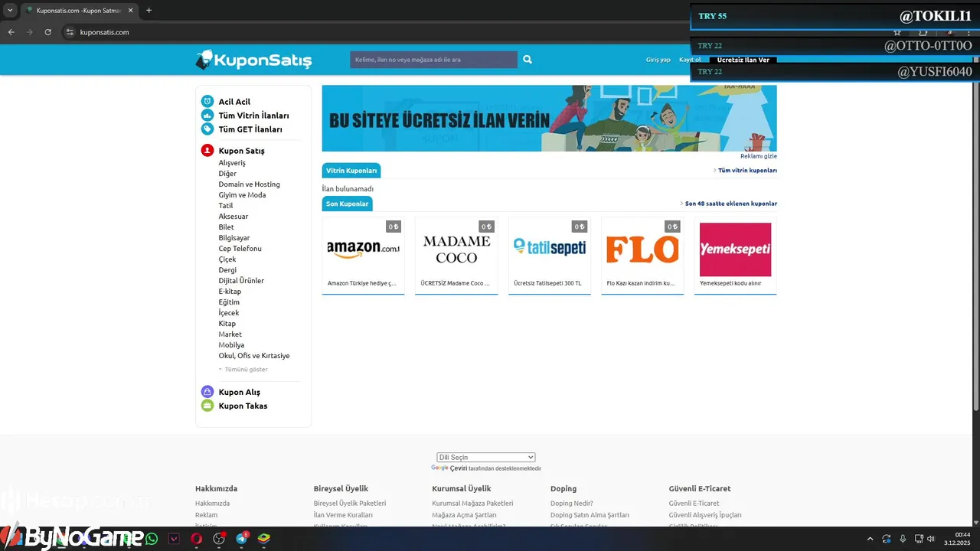Expand category list with Tümünü göster
The height and width of the screenshot is (551, 980).
[x=243, y=369]
